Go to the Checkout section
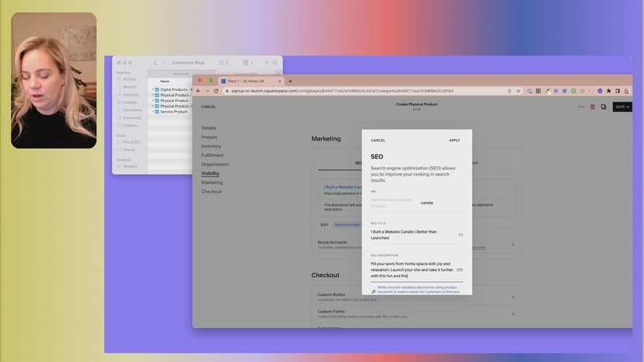The width and height of the screenshot is (644, 362). click(212, 191)
